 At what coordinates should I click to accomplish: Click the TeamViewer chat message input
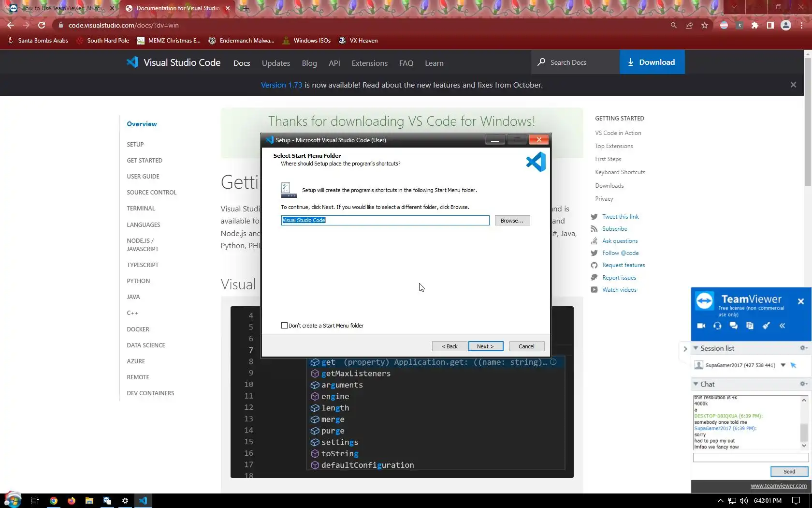click(x=751, y=458)
